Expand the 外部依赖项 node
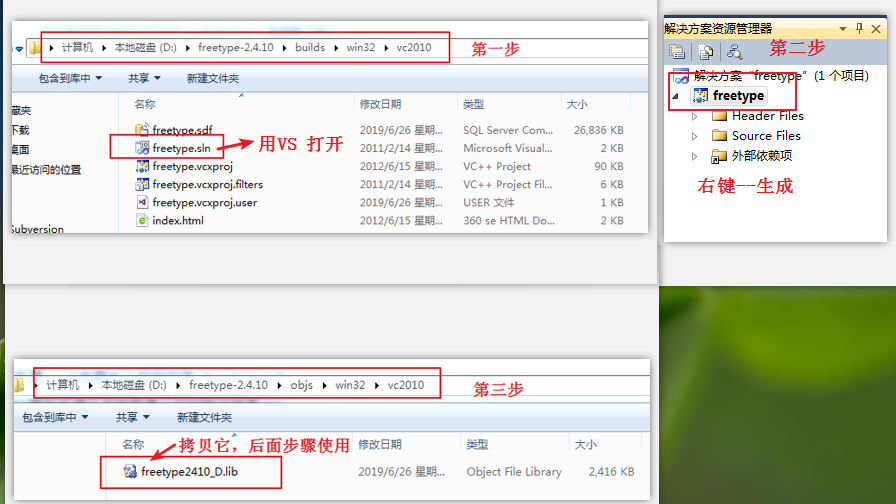The image size is (896, 504). (694, 156)
